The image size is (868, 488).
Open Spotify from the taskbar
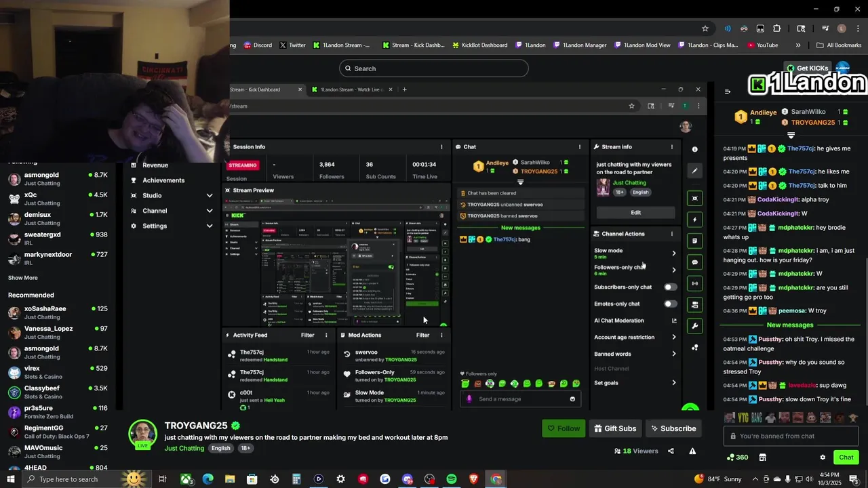click(452, 479)
